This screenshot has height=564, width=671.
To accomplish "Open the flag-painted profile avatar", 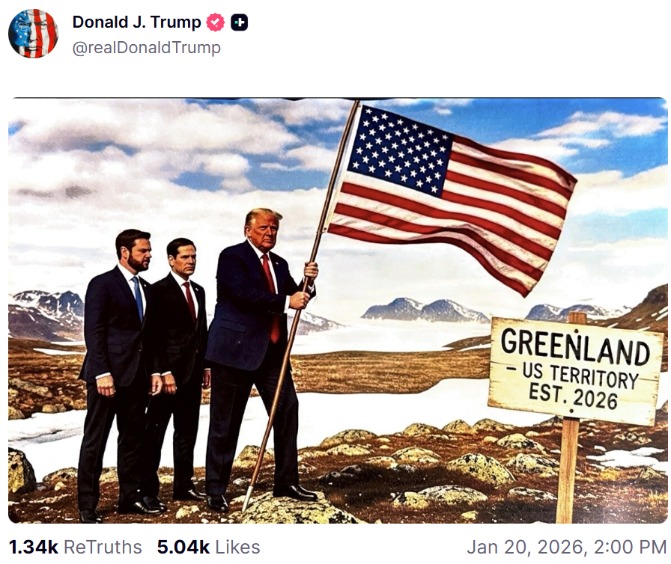I will click(x=33, y=33).
